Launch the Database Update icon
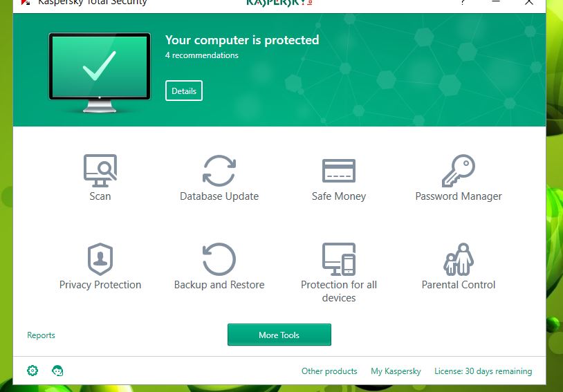 click(x=219, y=171)
